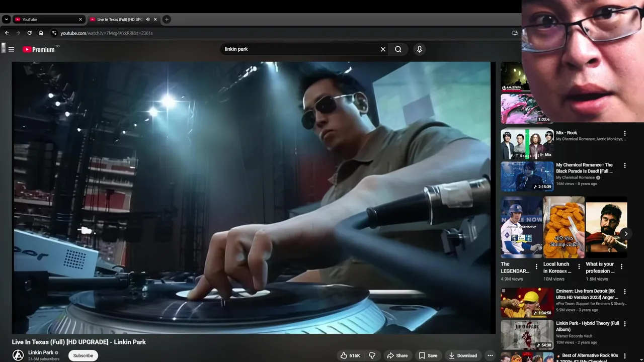Open the Shrimp cutlet Short thumbnail
The width and height of the screenshot is (644, 362).
coord(564,227)
